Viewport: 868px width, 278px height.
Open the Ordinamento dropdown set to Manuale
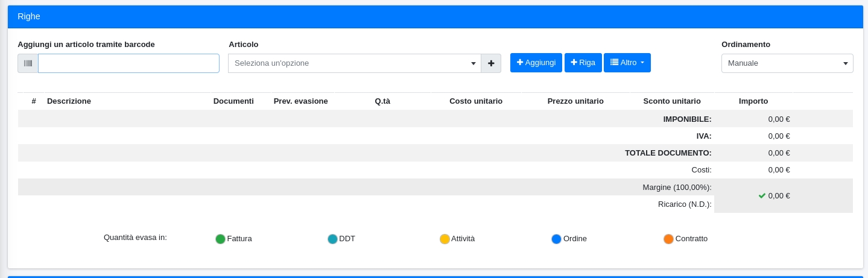coord(787,63)
